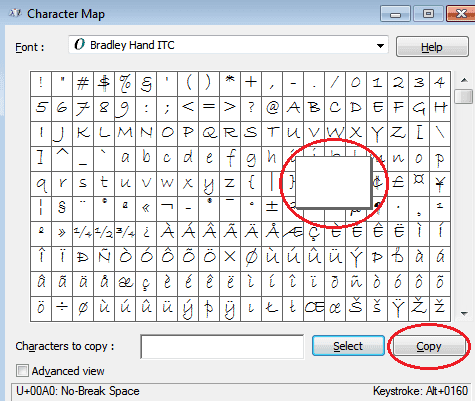Select the division ÷ character
The height and width of the screenshot is (401, 475).
point(62,308)
